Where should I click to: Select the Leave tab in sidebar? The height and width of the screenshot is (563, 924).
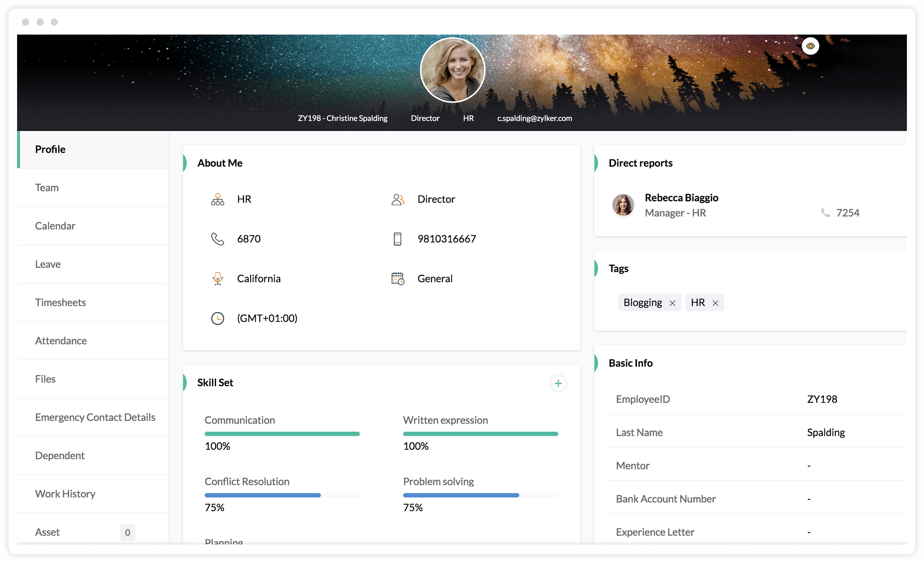48,263
